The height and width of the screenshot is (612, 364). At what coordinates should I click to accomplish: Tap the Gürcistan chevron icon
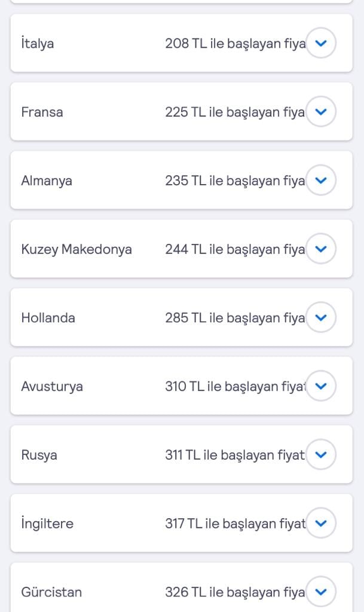coord(321,592)
